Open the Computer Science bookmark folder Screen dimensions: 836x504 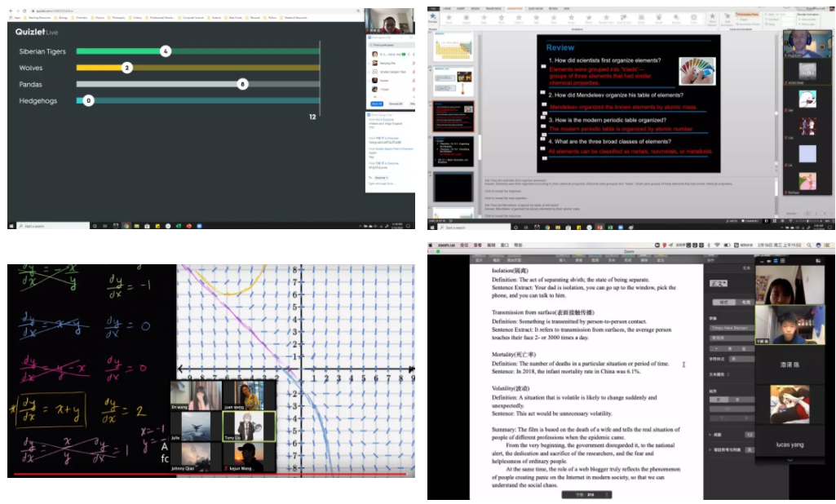click(192, 18)
